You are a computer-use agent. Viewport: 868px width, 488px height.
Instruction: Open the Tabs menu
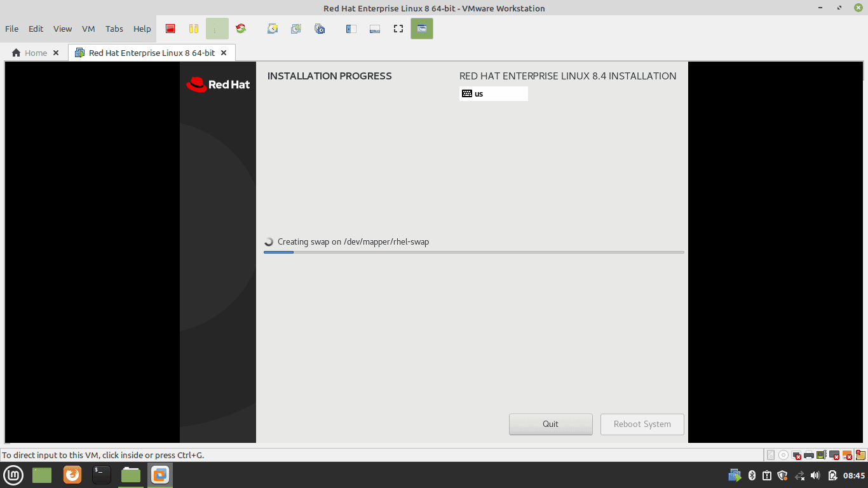(114, 29)
